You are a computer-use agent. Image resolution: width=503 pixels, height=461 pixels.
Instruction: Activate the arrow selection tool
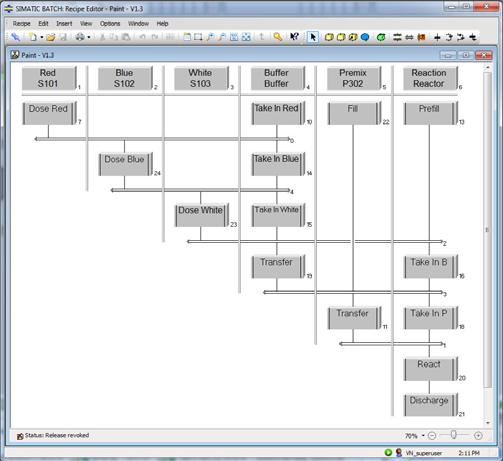tap(313, 37)
